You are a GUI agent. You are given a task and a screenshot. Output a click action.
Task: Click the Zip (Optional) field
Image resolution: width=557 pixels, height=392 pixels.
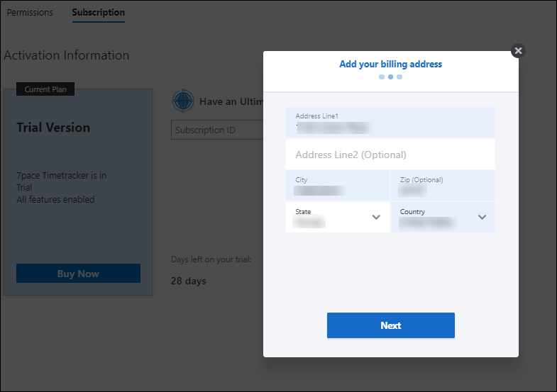(x=443, y=185)
